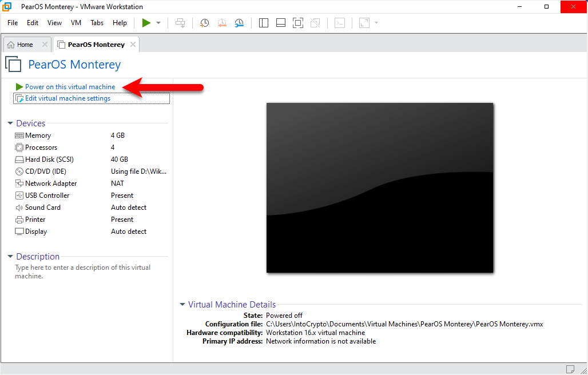Open the Snapshot Manager toolbar icon
Viewport: 588px width, 375px height.
click(239, 23)
